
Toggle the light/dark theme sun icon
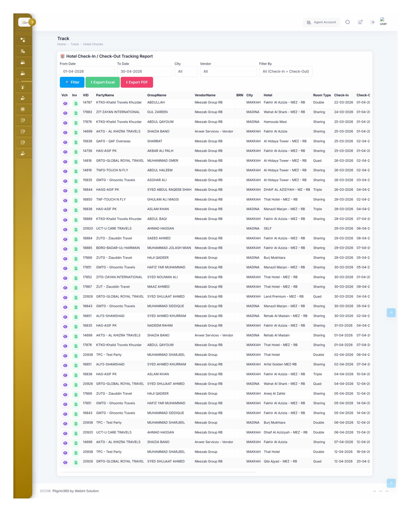coord(372,22)
